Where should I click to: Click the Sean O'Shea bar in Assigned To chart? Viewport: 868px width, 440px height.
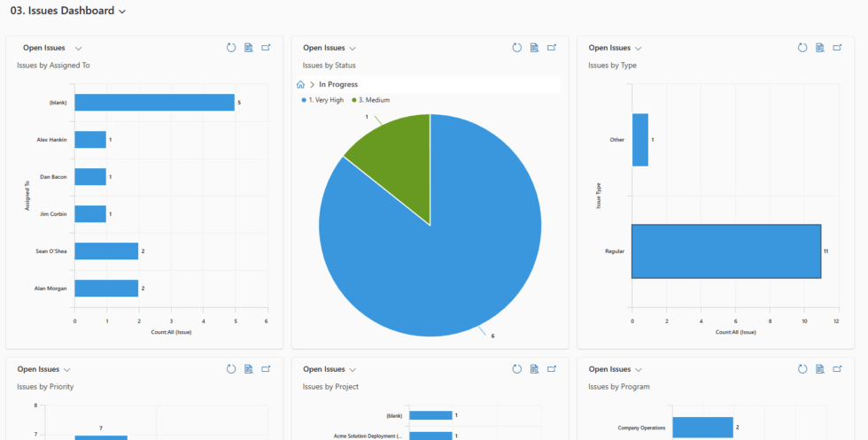point(106,251)
